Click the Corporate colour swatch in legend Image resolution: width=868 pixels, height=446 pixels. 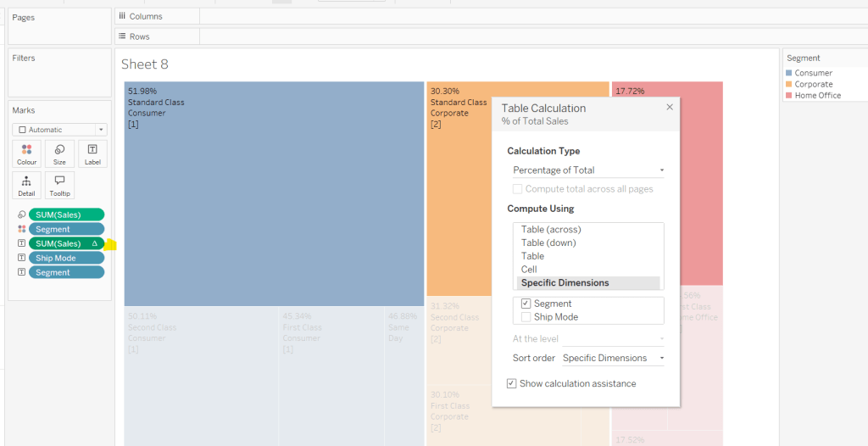(x=790, y=85)
